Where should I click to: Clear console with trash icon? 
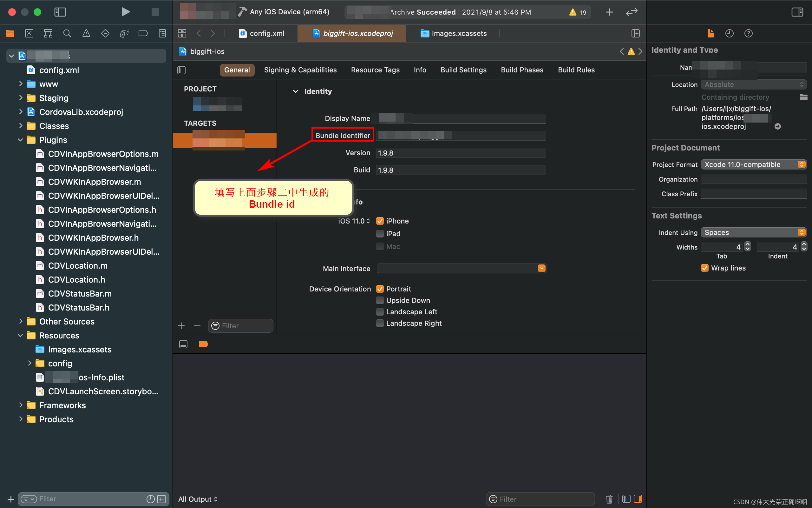pyautogui.click(x=609, y=499)
